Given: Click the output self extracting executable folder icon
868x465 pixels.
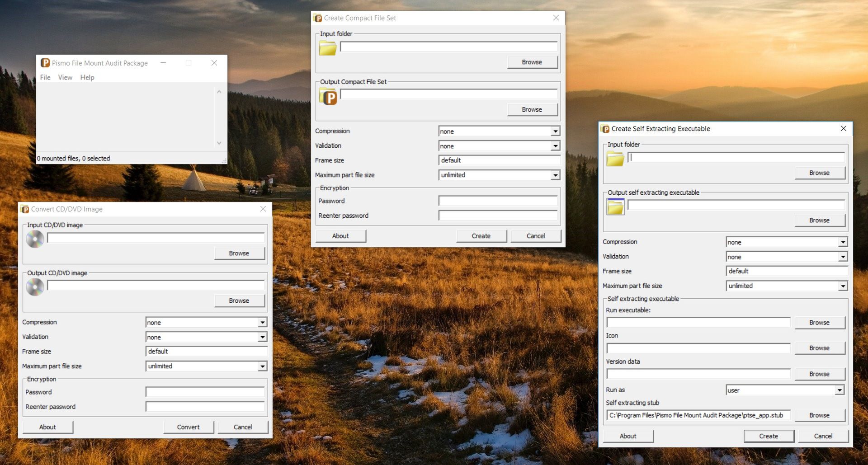Looking at the screenshot, I should click(x=615, y=206).
